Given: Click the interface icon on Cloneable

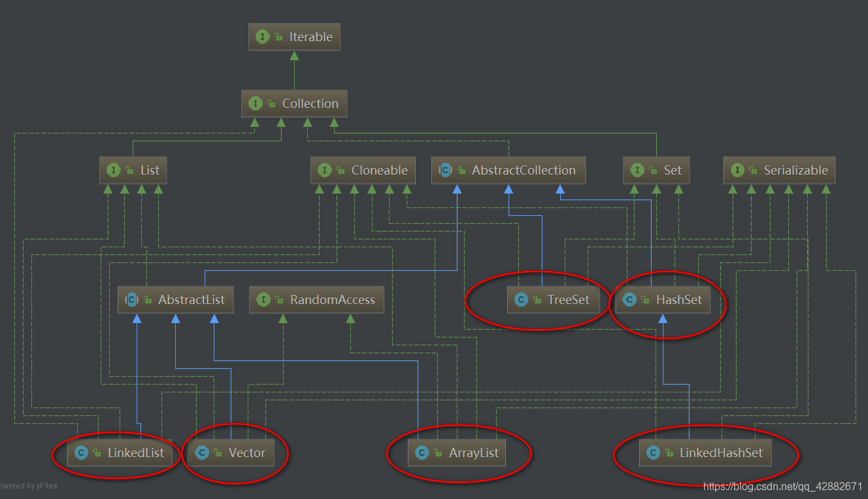Looking at the screenshot, I should [325, 171].
